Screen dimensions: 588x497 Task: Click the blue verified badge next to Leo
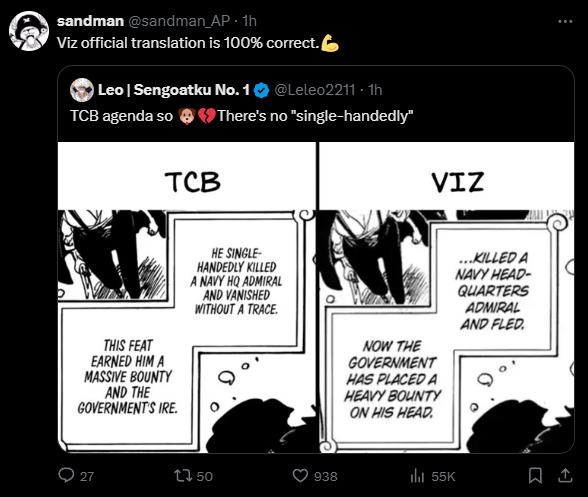[x=261, y=90]
